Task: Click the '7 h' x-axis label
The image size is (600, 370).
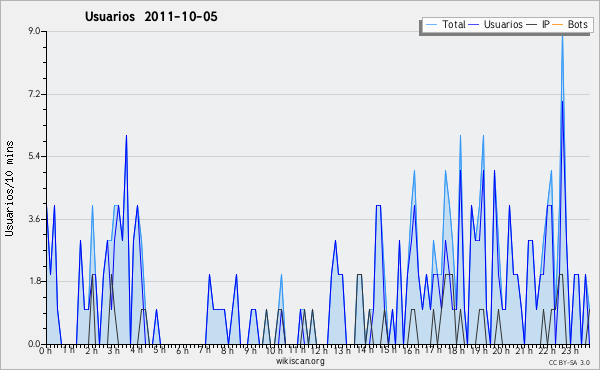Action: [x=204, y=350]
